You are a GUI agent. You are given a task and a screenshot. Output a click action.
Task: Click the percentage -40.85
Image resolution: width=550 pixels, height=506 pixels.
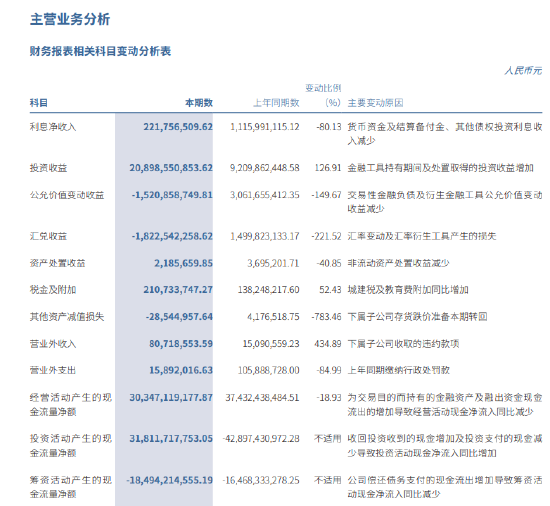(x=329, y=263)
